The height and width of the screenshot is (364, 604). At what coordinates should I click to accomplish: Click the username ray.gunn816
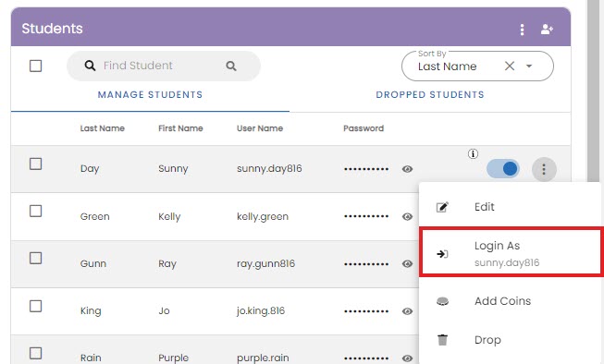(265, 263)
